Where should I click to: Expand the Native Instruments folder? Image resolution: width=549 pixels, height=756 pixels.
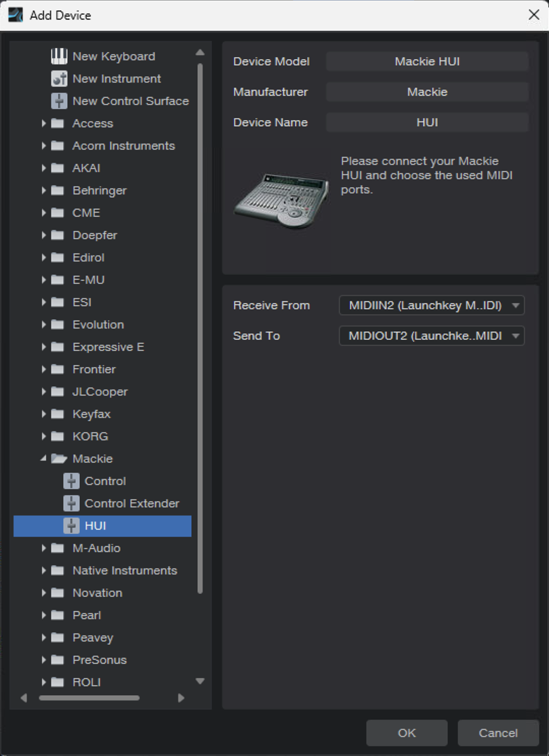tap(43, 570)
